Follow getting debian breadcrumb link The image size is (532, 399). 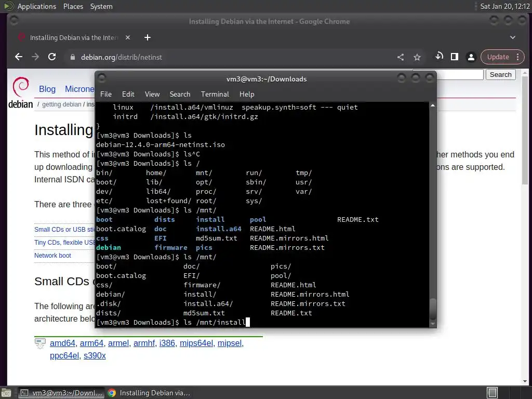pos(62,104)
